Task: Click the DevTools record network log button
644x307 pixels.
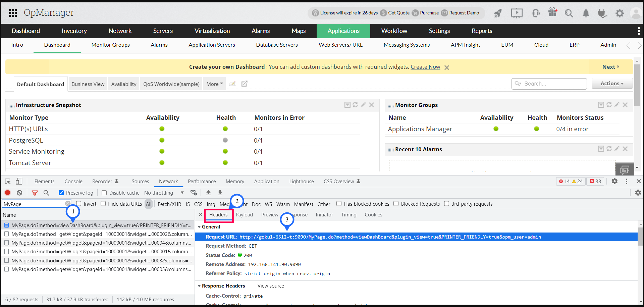Action: click(x=8, y=193)
